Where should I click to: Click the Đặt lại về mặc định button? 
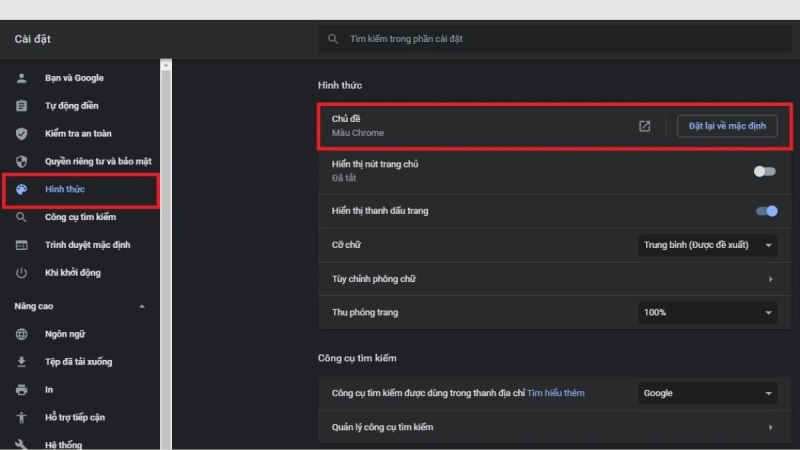727,126
